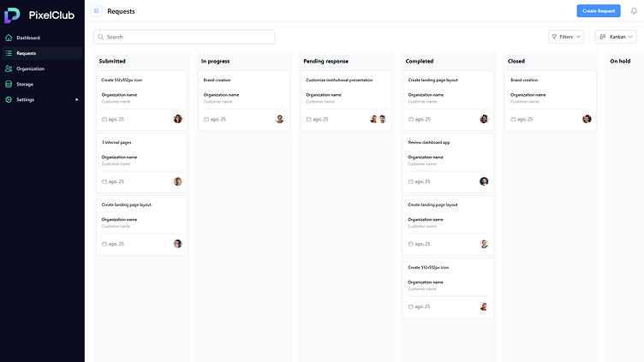644x362 pixels.
Task: Open the Kanban view dropdown
Action: 616,37
